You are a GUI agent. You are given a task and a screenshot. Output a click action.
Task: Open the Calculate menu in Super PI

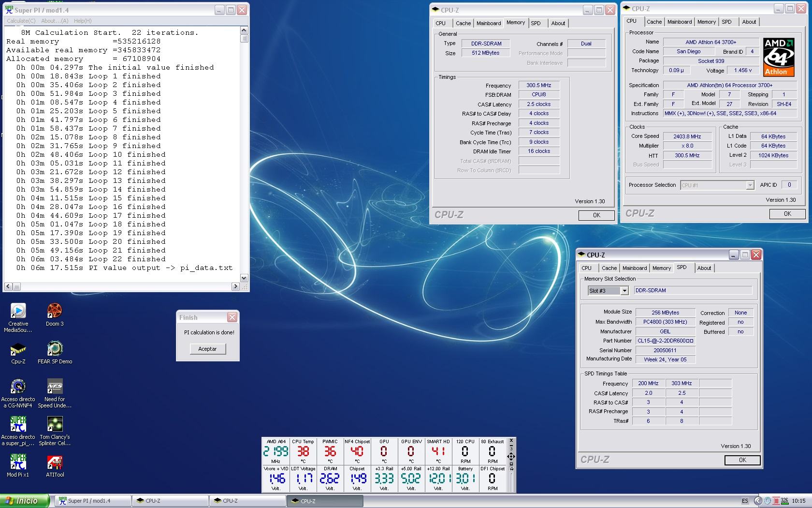[21, 21]
